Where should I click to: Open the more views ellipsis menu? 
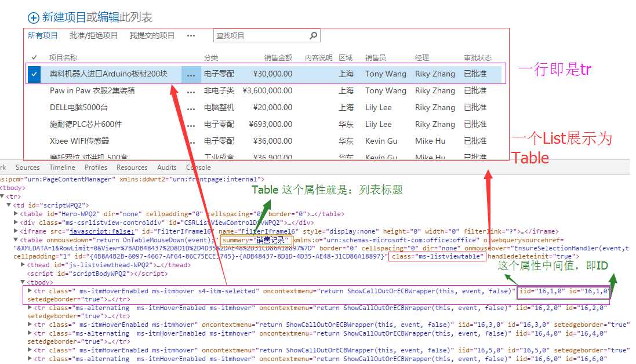[191, 36]
